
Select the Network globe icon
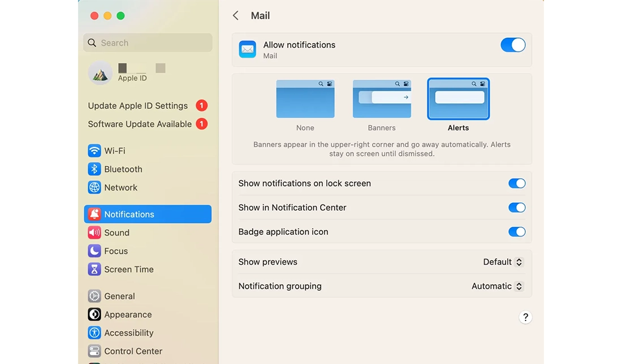click(x=94, y=188)
